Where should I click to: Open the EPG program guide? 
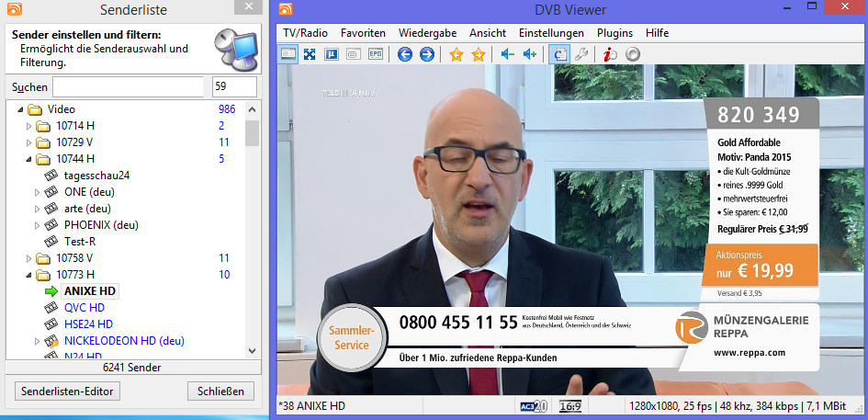pyautogui.click(x=376, y=54)
